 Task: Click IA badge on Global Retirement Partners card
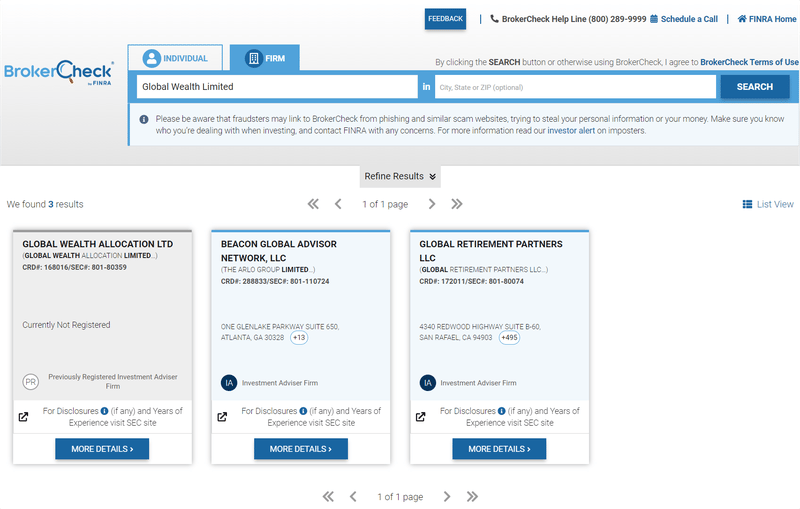pos(428,383)
